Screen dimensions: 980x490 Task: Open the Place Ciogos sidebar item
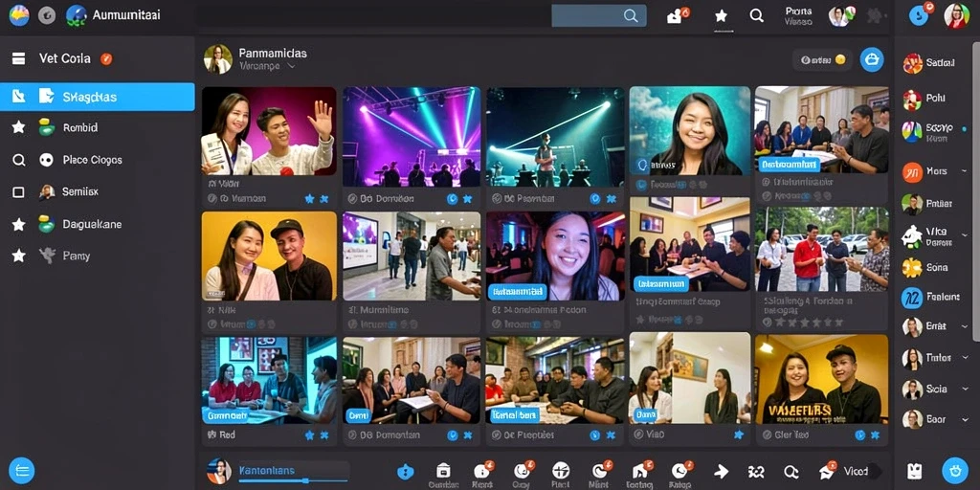93,160
